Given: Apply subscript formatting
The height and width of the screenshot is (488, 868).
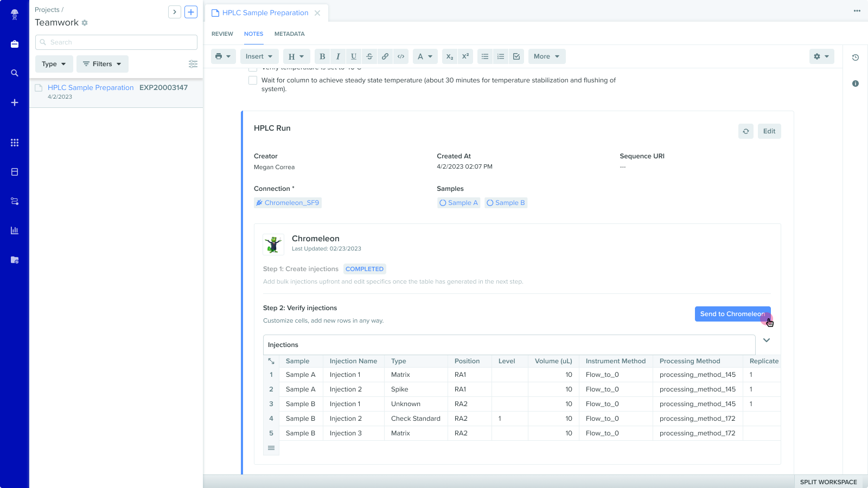Looking at the screenshot, I should coord(450,56).
